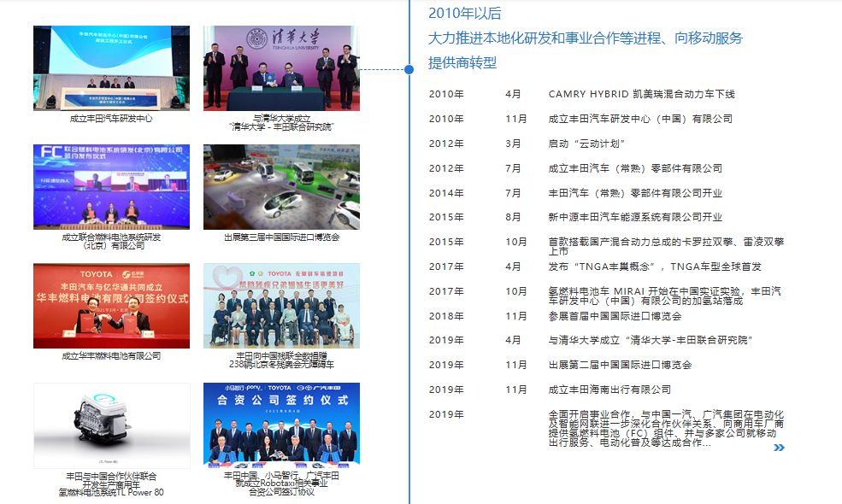842x504 pixels.
Task: Open the wheelchair donation group photo
Action: tap(281, 305)
